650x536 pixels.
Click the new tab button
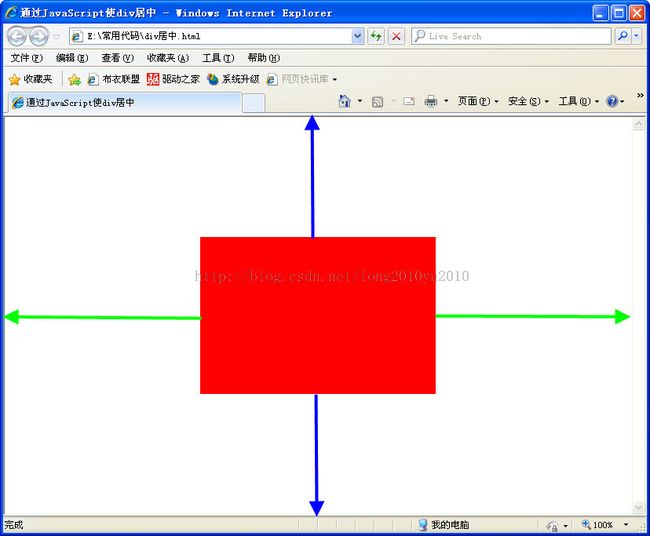254,103
